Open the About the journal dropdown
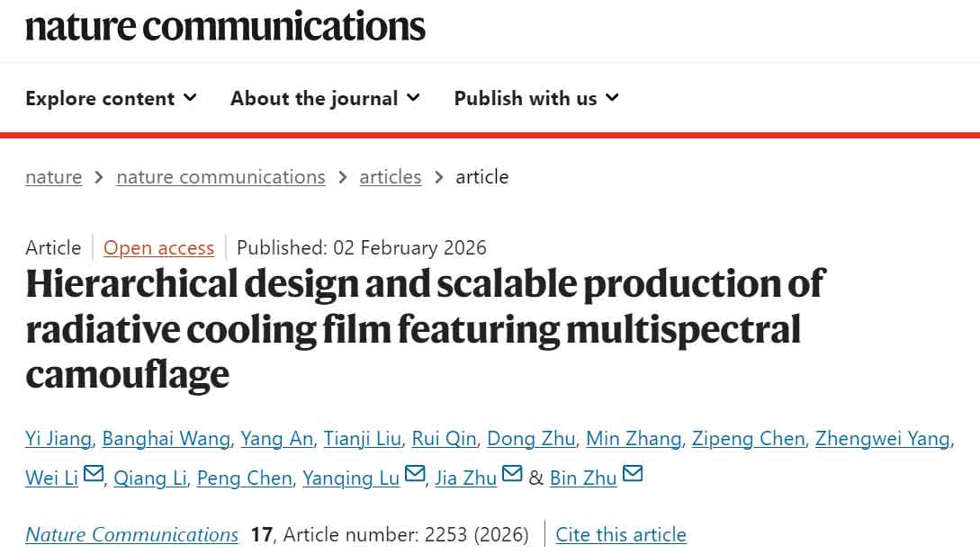980x554 pixels. tap(325, 98)
